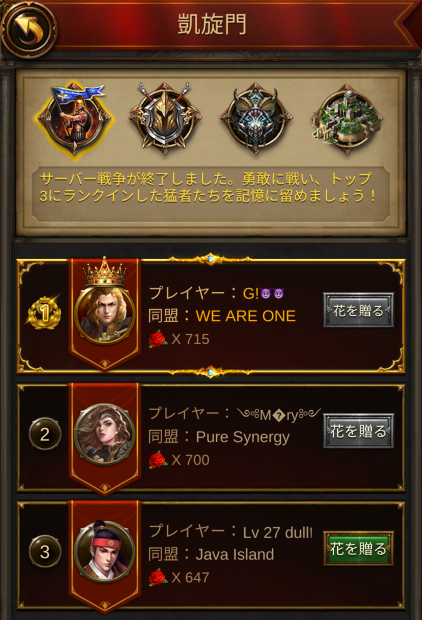Viewport: 422px width, 620px height.
Task: Switch to the golden helmet category badge
Action: coord(165,118)
